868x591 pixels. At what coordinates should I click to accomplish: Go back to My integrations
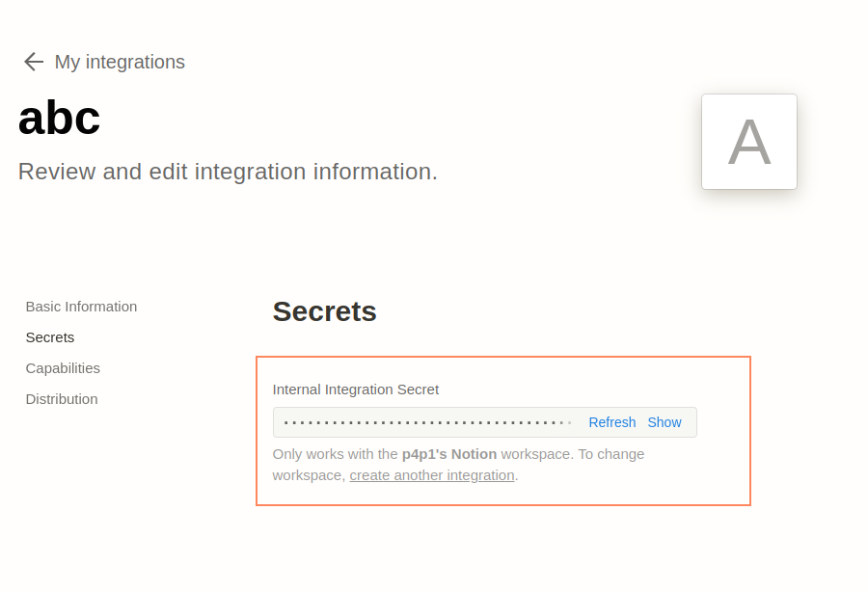coord(120,62)
